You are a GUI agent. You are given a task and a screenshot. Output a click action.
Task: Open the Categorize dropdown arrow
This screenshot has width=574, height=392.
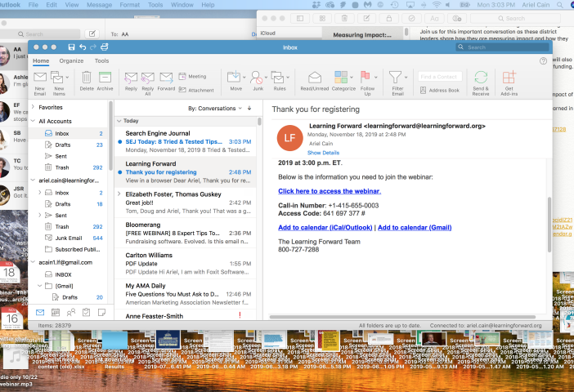[x=352, y=77]
